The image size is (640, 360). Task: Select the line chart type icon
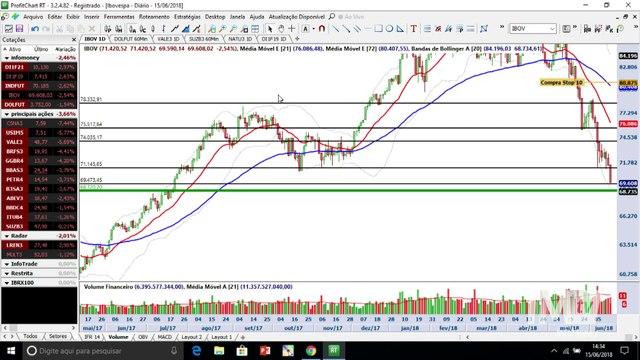[x=175, y=29]
